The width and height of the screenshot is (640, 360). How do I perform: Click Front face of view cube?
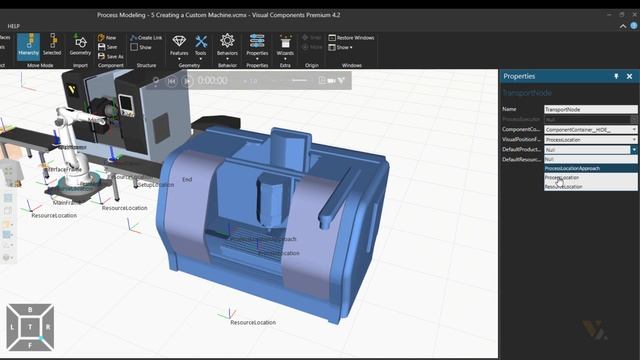pos(30,345)
